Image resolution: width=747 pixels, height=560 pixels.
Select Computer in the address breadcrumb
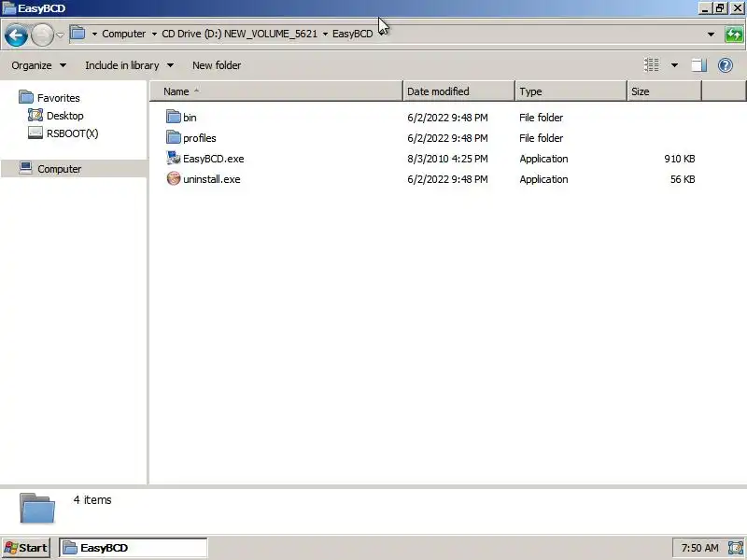(x=124, y=34)
